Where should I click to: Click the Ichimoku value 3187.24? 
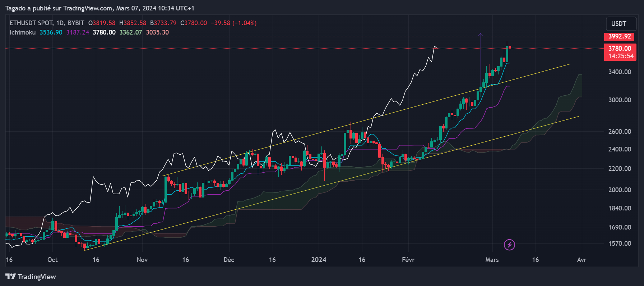coord(78,32)
